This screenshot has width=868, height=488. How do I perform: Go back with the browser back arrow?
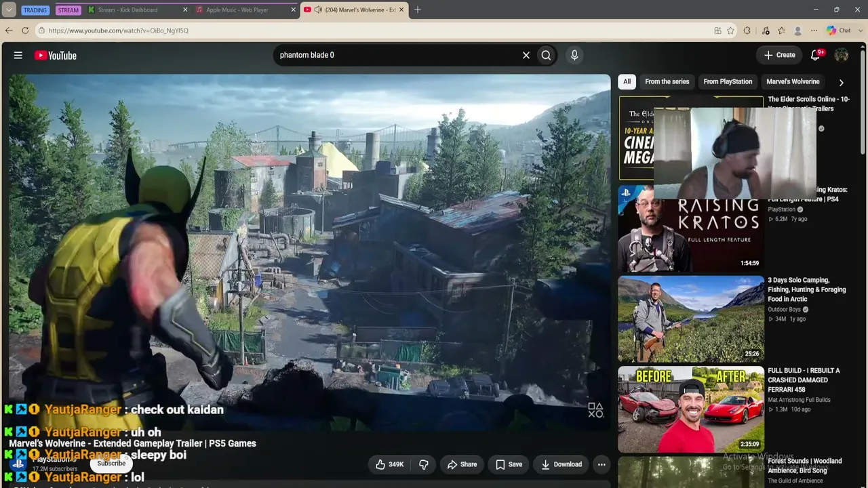[x=9, y=30]
